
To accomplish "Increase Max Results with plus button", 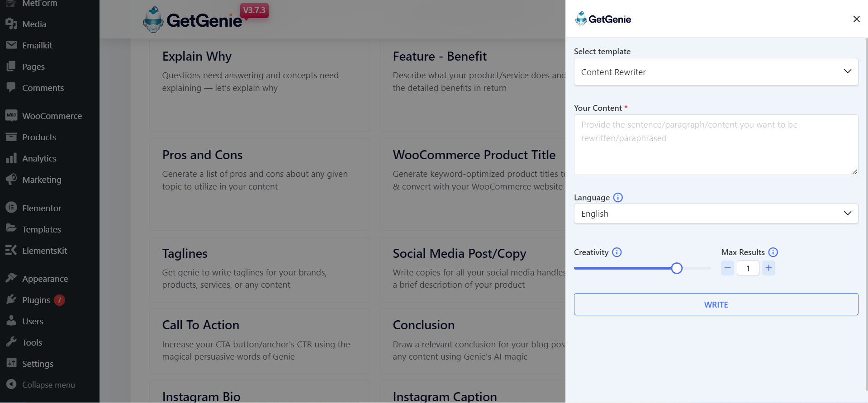I will pos(768,268).
